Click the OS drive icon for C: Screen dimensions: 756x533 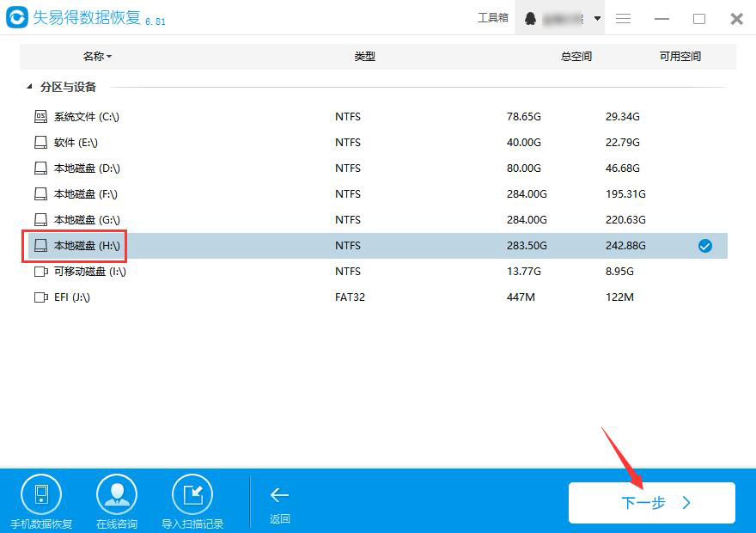[x=41, y=116]
